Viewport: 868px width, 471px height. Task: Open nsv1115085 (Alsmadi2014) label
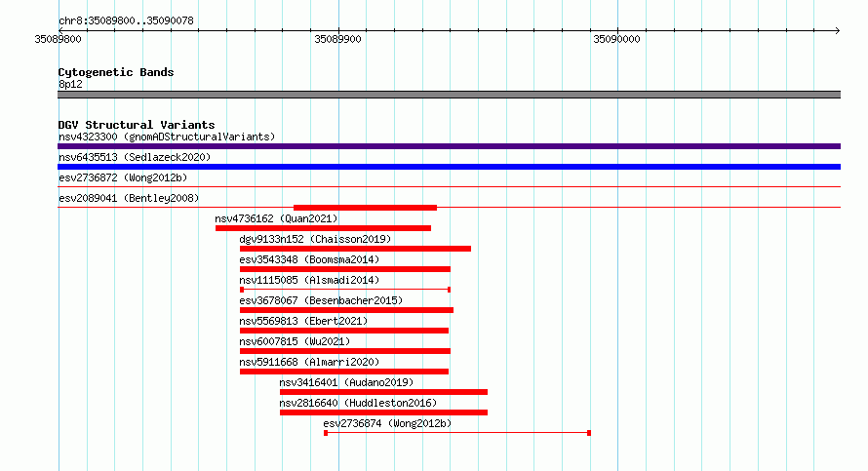coord(309,280)
